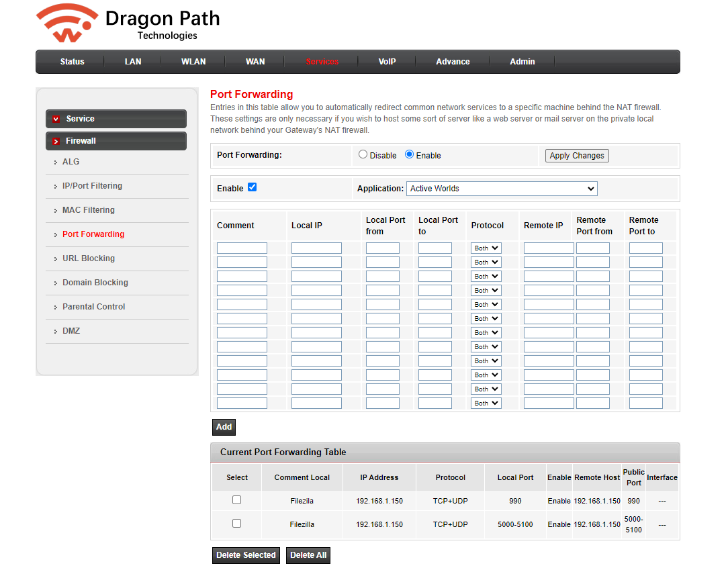728x576 pixels.
Task: Select the Filezilla 5000-5100 row checkbox
Action: click(x=236, y=523)
